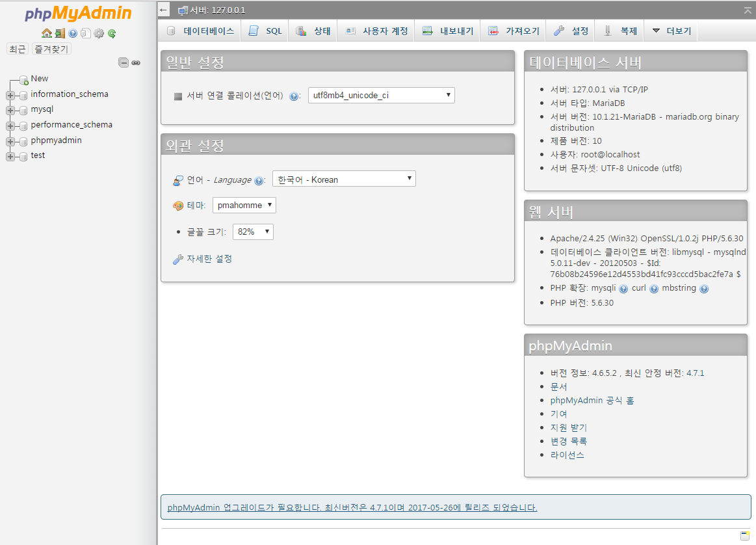Open the 상태 tab
The height and width of the screenshot is (545, 756).
[x=313, y=31]
